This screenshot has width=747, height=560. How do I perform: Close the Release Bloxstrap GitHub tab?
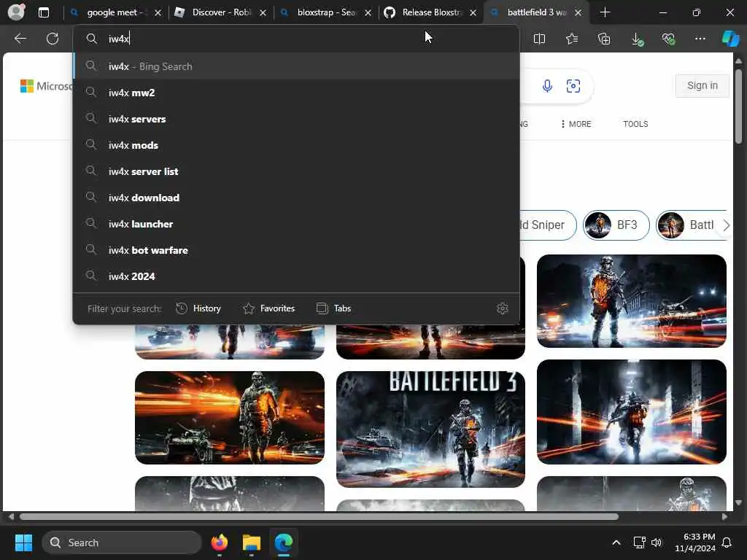(x=473, y=13)
